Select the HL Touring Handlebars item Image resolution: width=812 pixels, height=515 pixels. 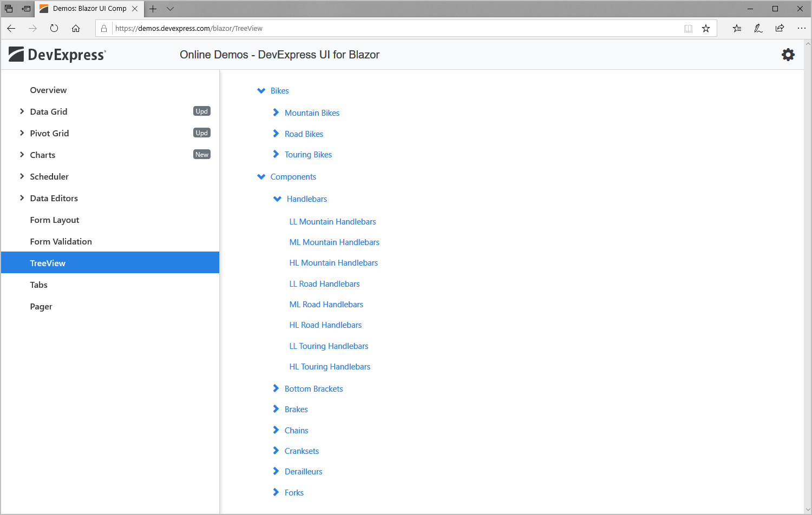click(330, 367)
